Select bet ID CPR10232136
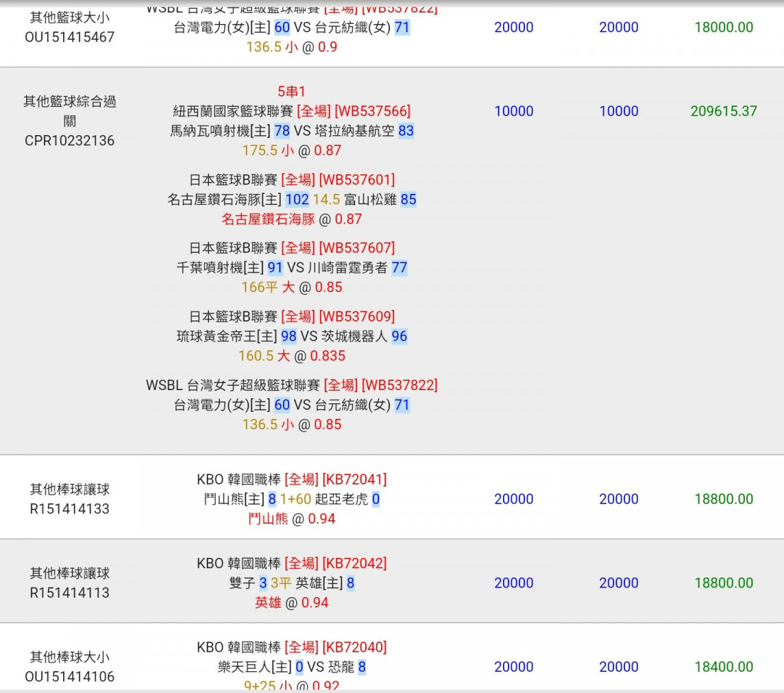 70,141
